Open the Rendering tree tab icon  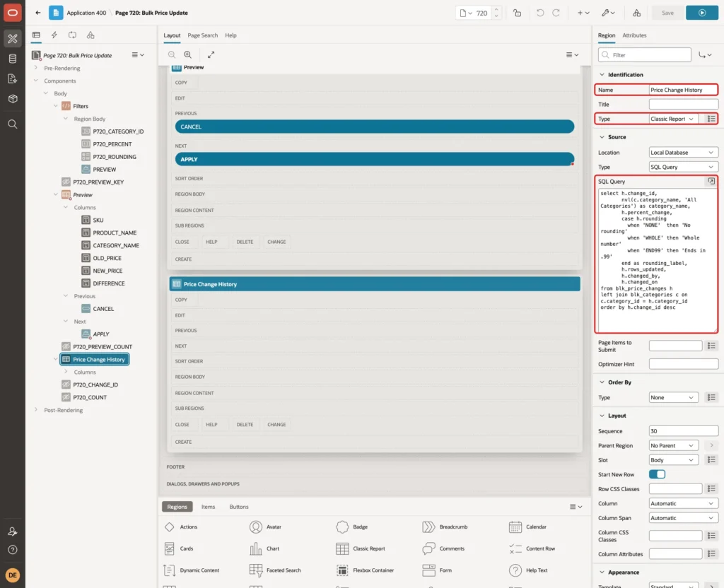coord(36,35)
